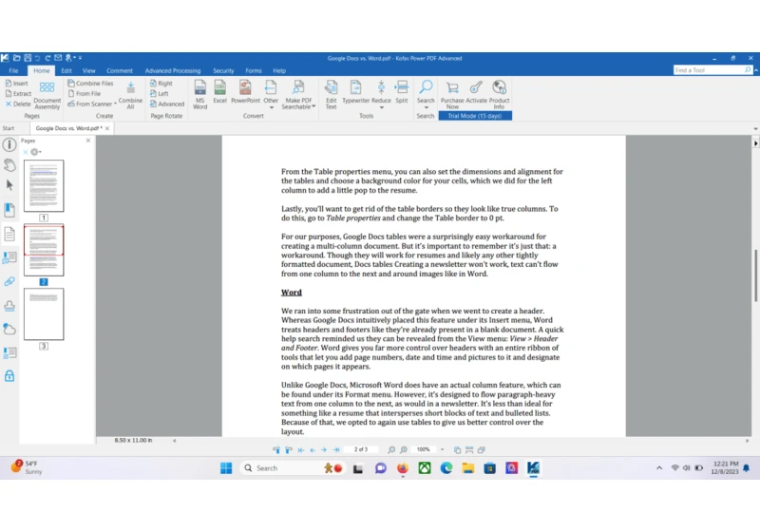Close the Pages panel
Viewport: 760px width, 532px height.
coord(88,141)
